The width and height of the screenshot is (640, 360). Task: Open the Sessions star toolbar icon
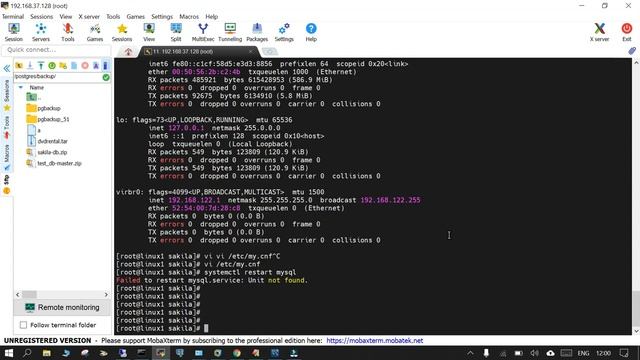(x=122, y=32)
